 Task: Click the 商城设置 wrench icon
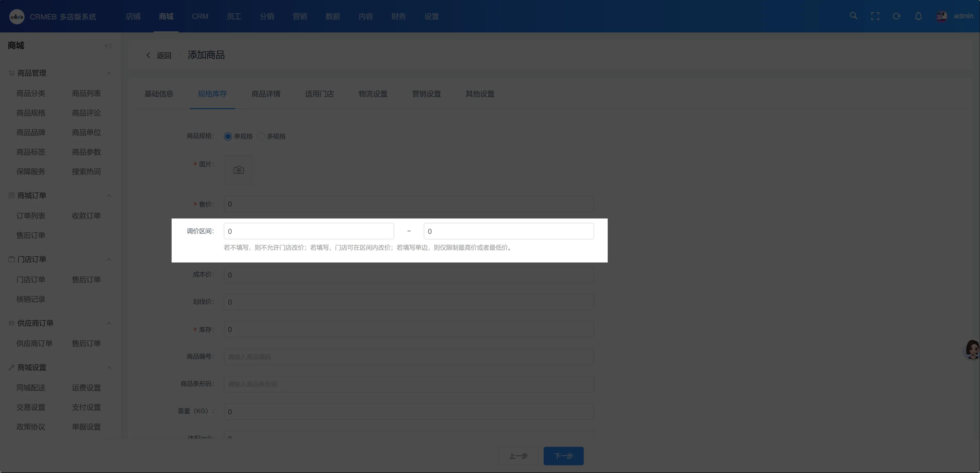pyautogui.click(x=11, y=367)
